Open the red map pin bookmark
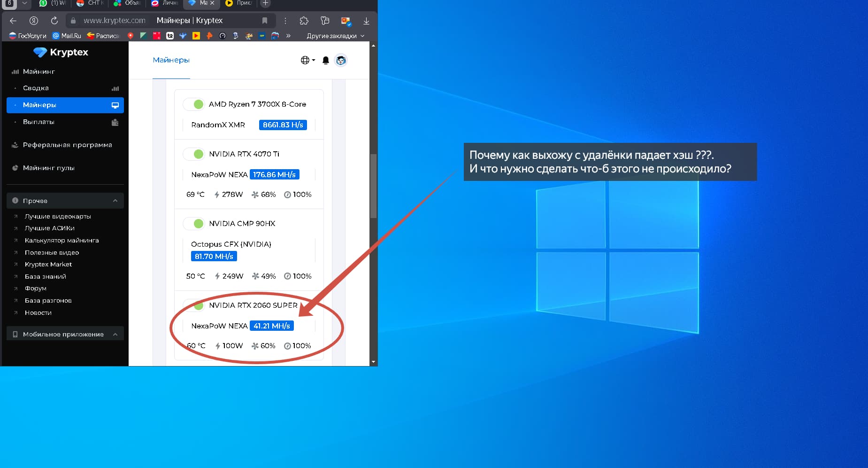 pyautogui.click(x=131, y=36)
